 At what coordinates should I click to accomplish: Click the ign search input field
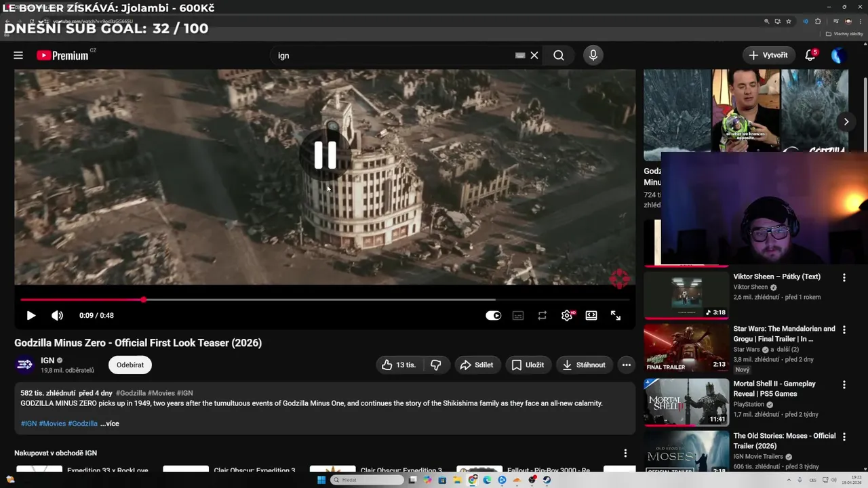click(x=393, y=56)
